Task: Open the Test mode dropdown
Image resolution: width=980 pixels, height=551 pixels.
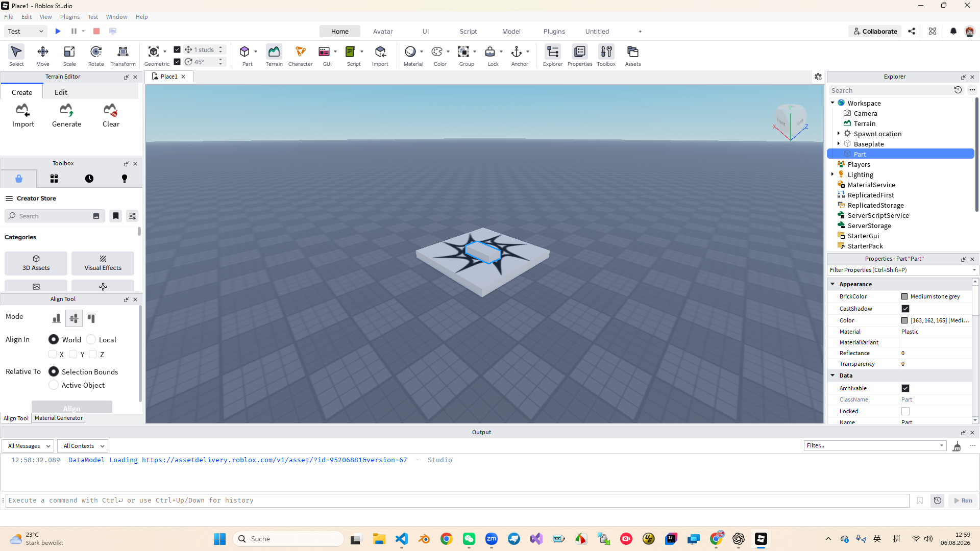Action: (x=26, y=31)
